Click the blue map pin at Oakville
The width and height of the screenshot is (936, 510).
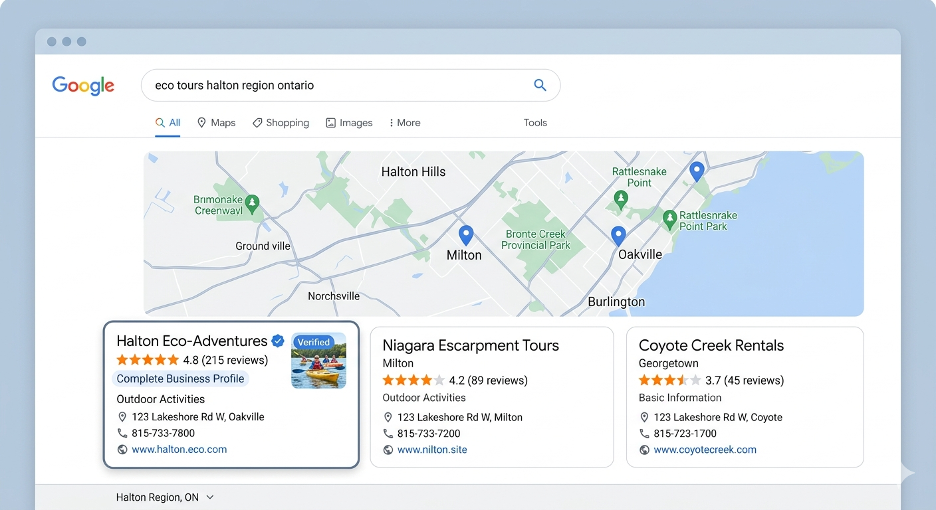pyautogui.click(x=618, y=236)
